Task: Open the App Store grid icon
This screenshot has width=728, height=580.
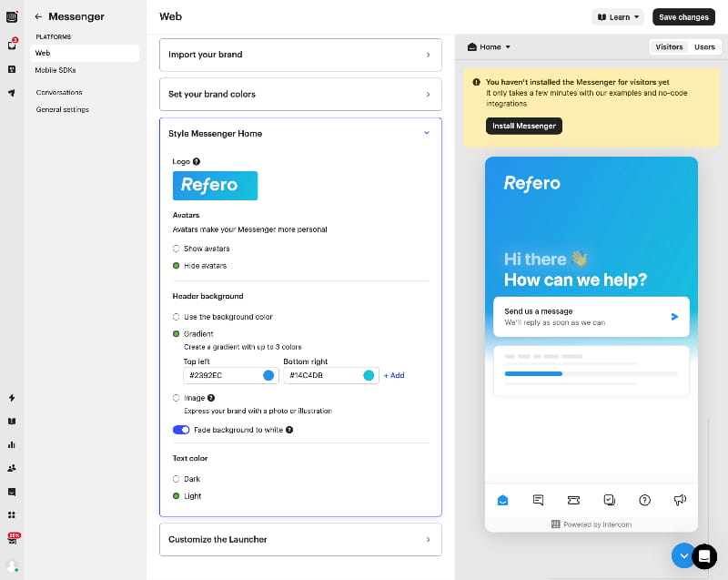Action: click(12, 515)
